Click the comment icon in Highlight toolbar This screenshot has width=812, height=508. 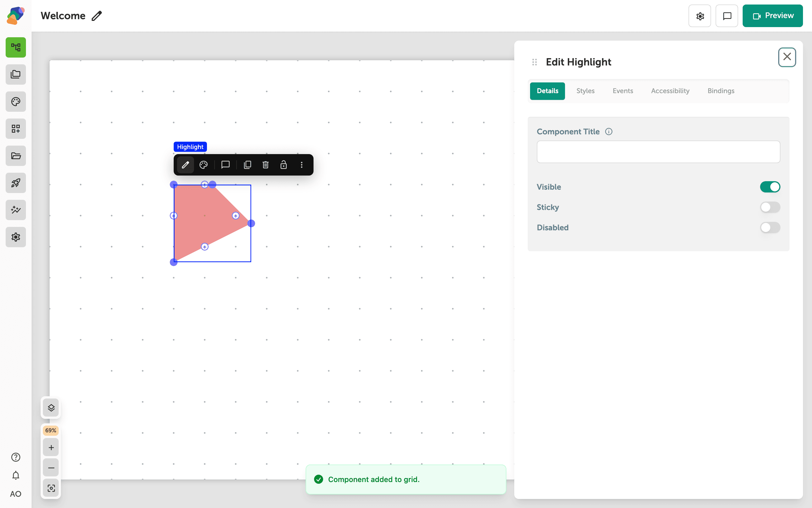click(226, 165)
